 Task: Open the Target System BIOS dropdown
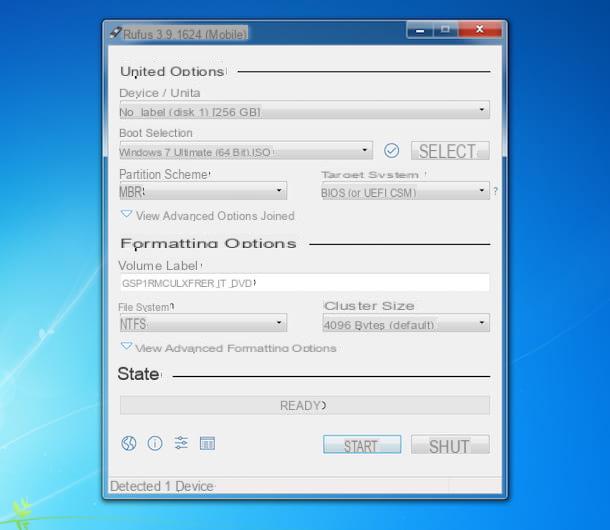click(405, 191)
